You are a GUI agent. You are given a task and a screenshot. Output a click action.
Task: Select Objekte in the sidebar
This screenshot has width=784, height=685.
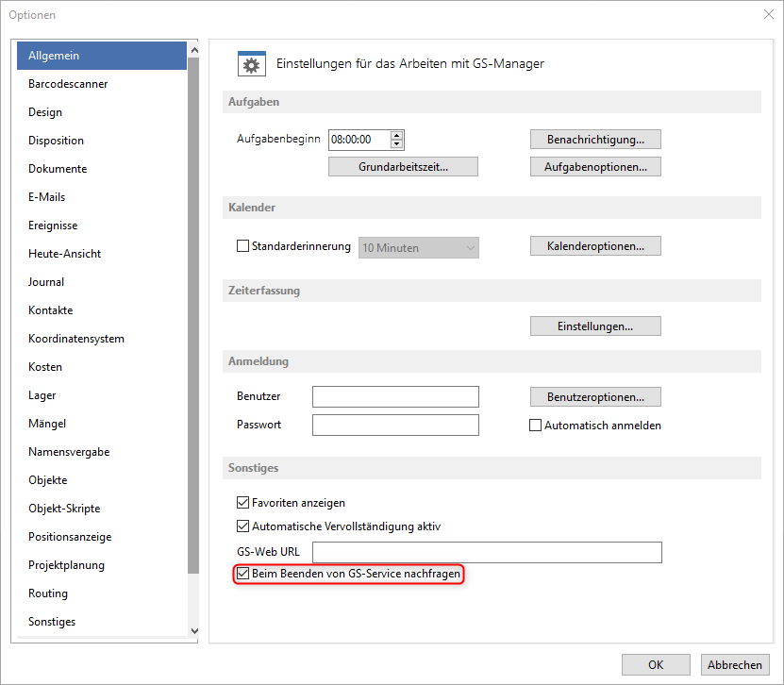(102, 480)
